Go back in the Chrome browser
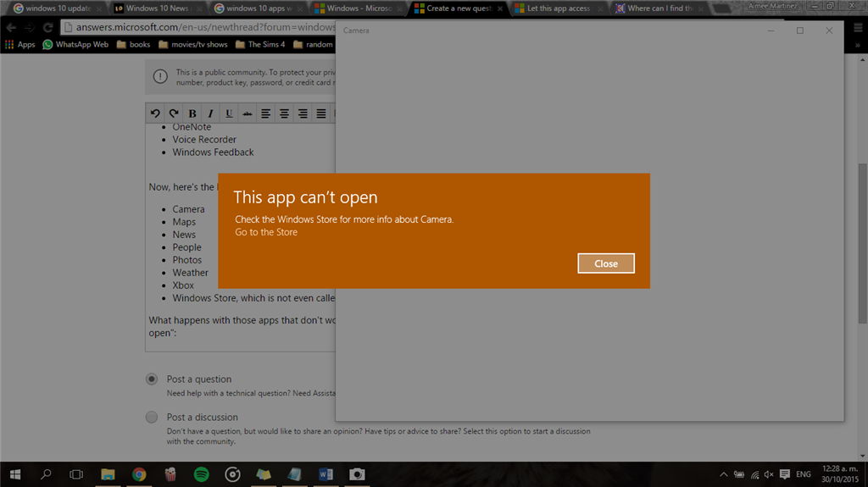This screenshot has height=487, width=868. click(x=11, y=27)
